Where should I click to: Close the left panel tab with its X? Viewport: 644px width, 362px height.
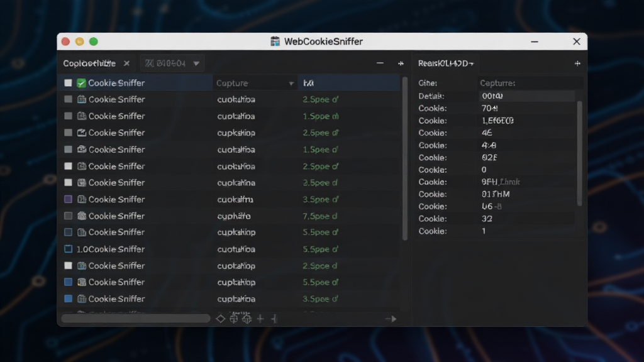pos(126,63)
